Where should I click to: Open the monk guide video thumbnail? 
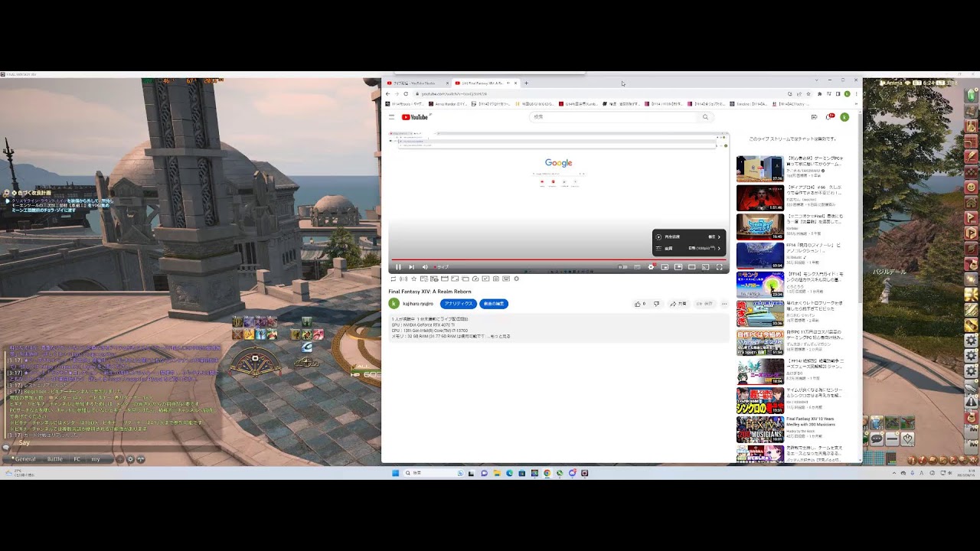point(760,285)
